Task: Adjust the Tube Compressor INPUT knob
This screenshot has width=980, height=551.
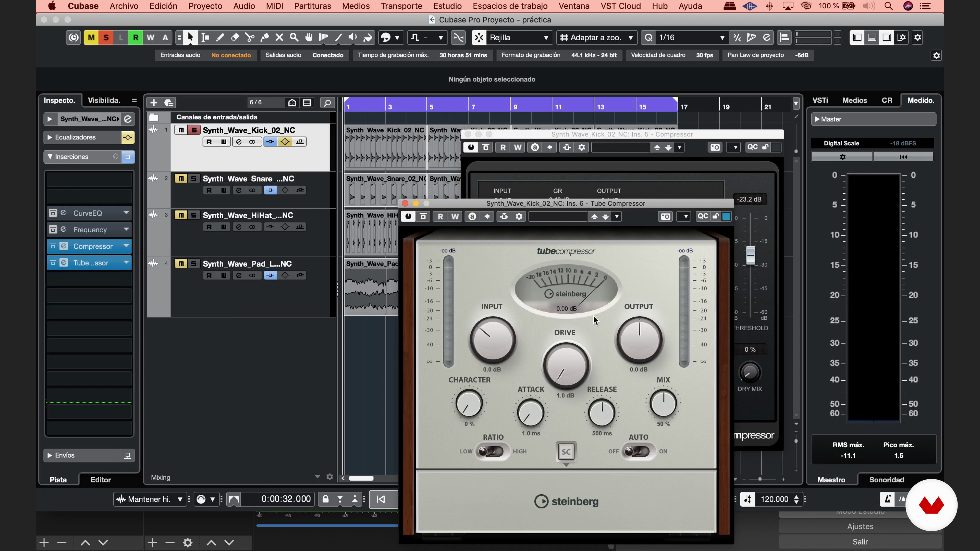Action: click(493, 340)
